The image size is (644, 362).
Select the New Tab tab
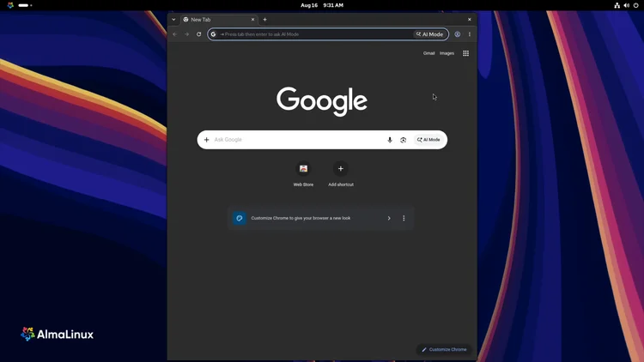[218, 20]
